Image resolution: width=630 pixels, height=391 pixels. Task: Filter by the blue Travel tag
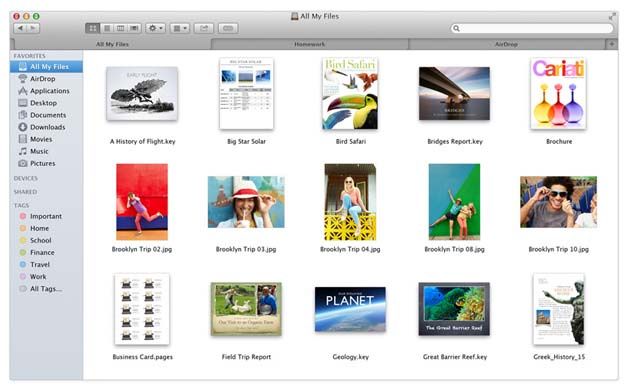46,264
